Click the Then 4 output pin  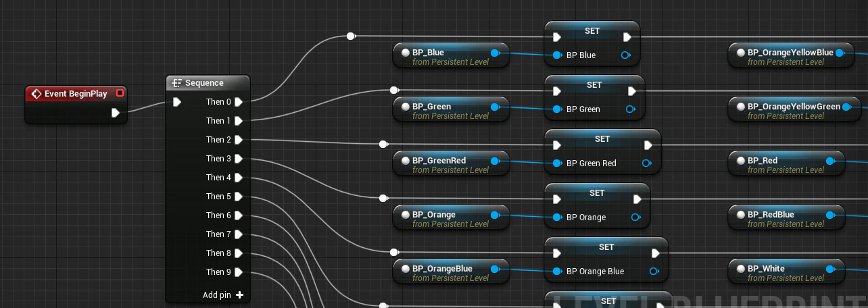click(239, 178)
